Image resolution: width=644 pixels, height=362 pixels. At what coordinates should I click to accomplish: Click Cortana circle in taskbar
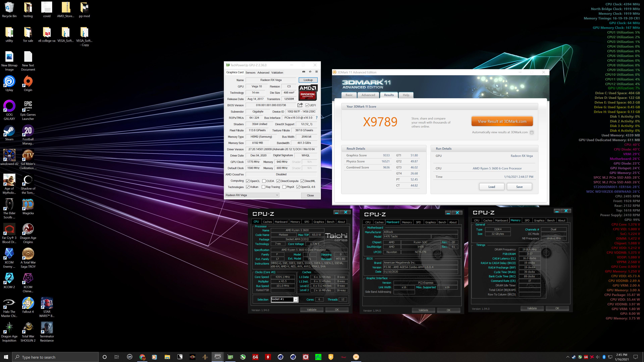104,357
